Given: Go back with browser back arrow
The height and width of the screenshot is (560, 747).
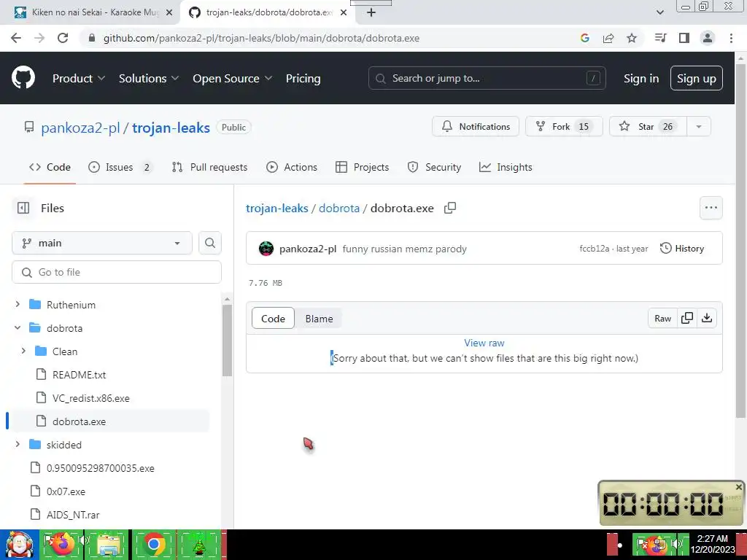Looking at the screenshot, I should (16, 38).
